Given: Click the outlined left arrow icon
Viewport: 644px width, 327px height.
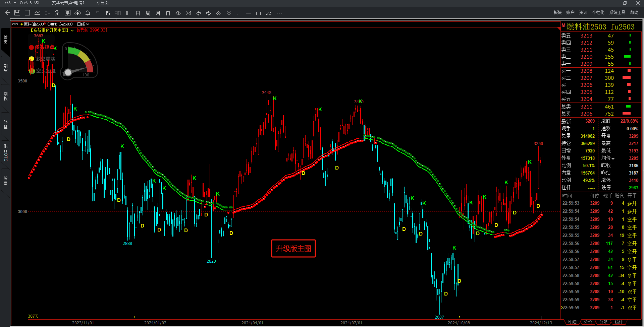Looking at the screenshot, I should coord(198,13).
